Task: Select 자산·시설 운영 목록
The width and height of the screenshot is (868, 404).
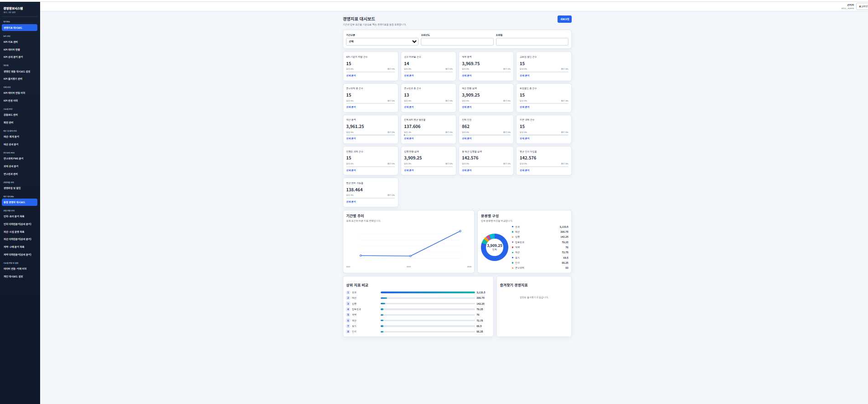Action: click(x=20, y=232)
